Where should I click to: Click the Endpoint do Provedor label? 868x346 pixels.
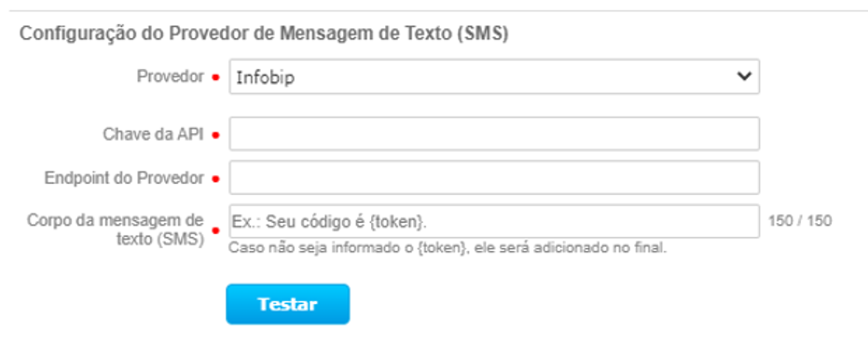point(125,178)
